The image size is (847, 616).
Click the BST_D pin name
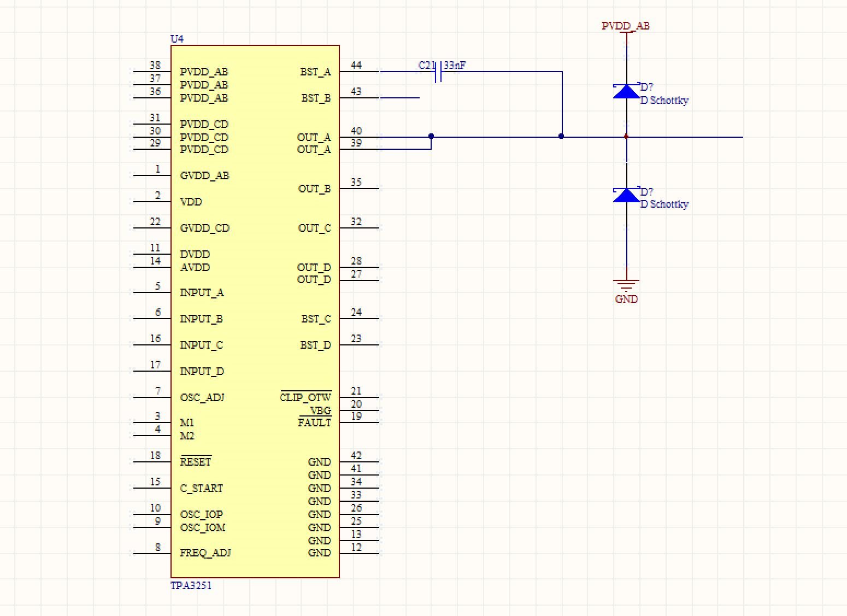tap(315, 345)
